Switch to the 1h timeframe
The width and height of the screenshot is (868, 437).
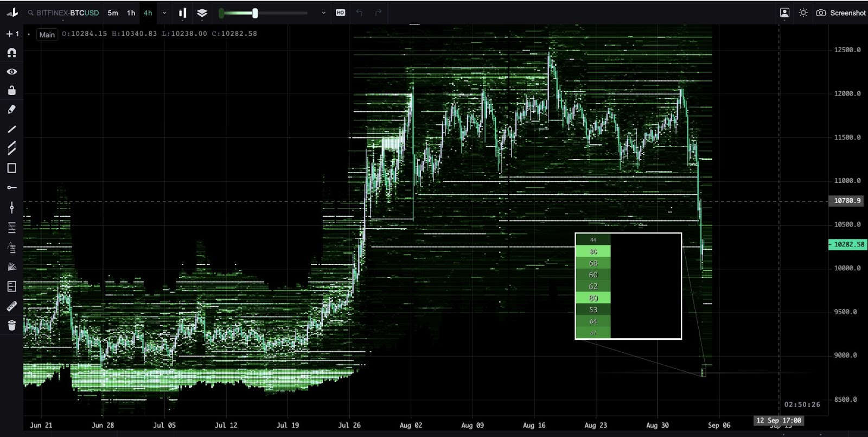click(131, 12)
